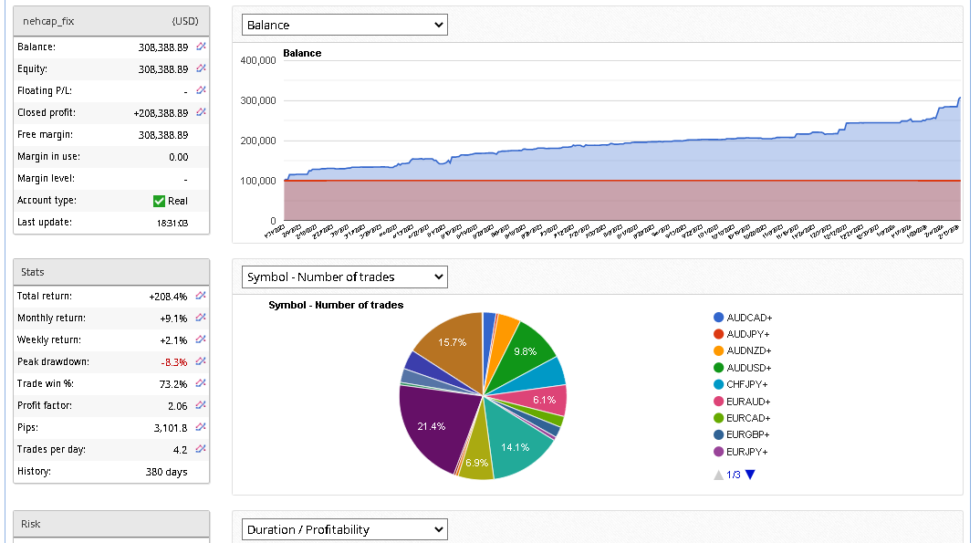
Task: Click the 21.4% purple pie slice
Action: tap(431, 424)
